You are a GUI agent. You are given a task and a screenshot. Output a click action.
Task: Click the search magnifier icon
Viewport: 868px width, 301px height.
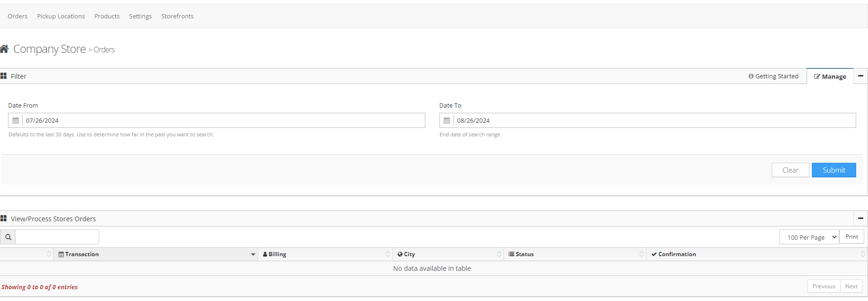point(8,237)
